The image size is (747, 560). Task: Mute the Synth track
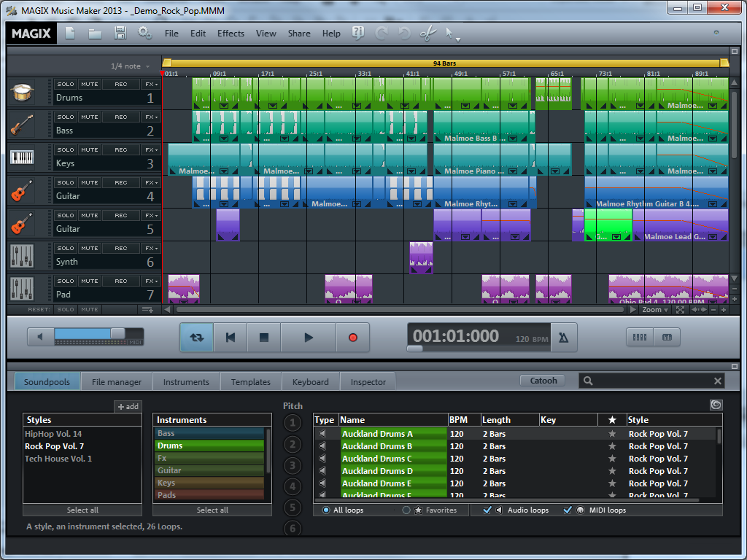click(89, 249)
